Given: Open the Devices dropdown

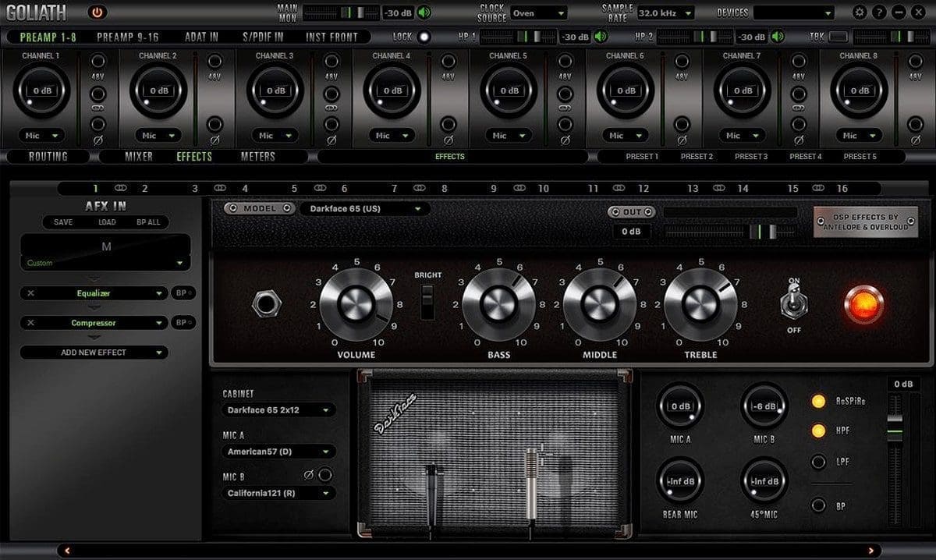Looking at the screenshot, I should click(793, 12).
